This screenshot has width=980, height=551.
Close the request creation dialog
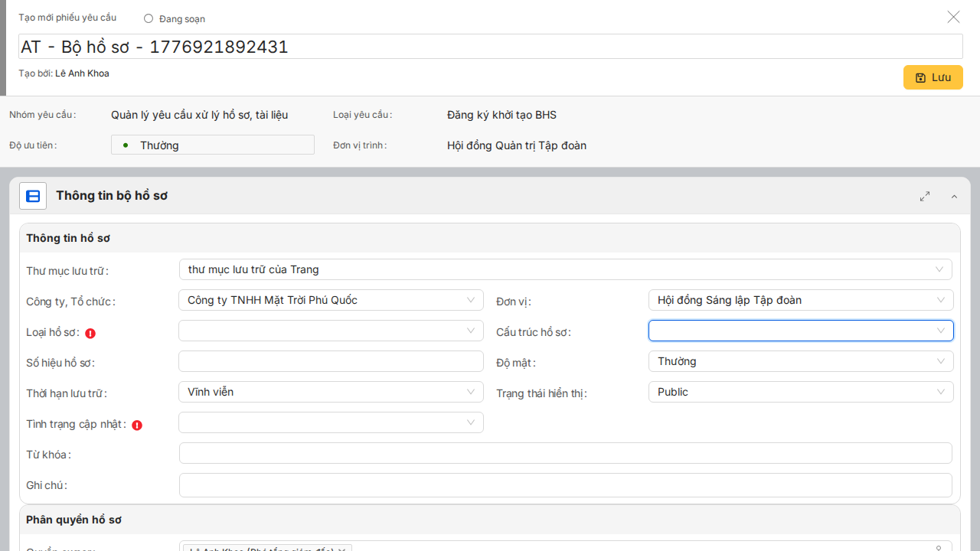[x=953, y=17]
